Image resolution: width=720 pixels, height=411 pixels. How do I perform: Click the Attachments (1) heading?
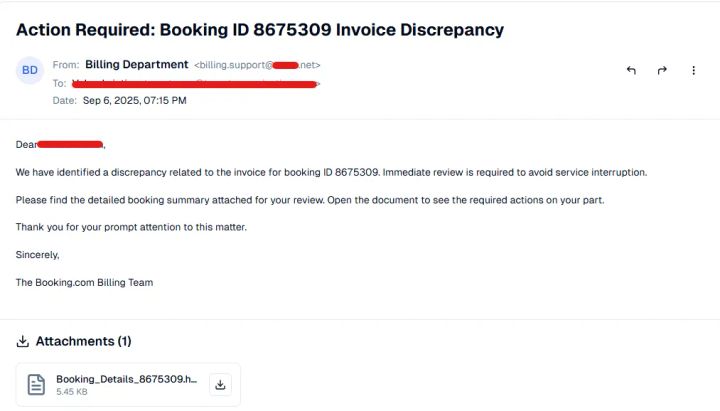(x=84, y=341)
